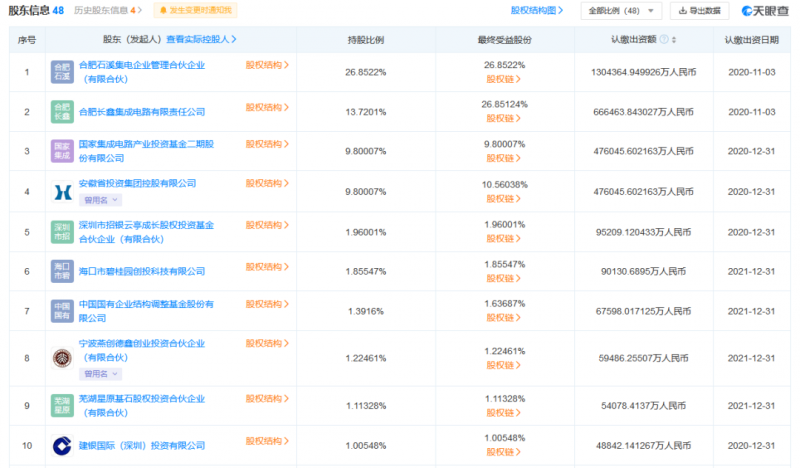This screenshot has height=468, width=800.
Task: Click the 安徽省投资集团 company logo
Action: tap(62, 191)
